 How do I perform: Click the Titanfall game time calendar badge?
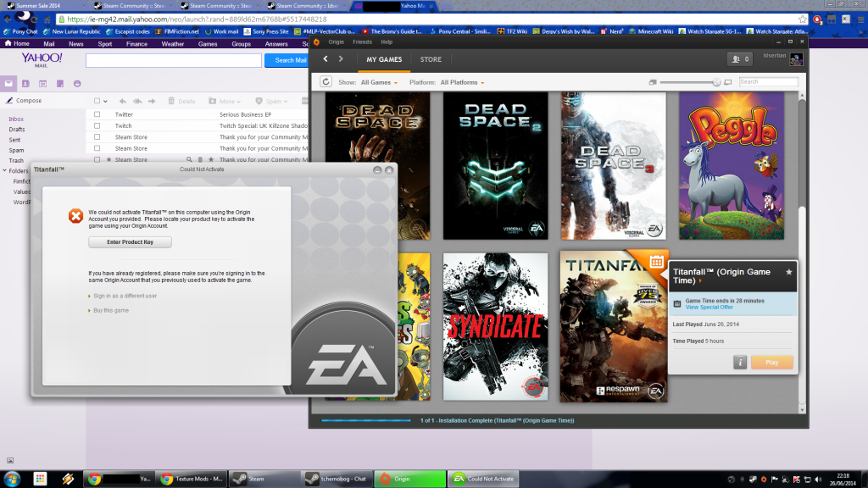click(657, 262)
